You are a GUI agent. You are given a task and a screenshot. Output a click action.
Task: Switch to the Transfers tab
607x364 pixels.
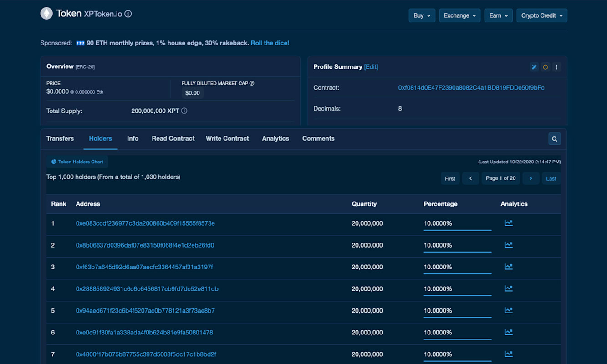[60, 138]
